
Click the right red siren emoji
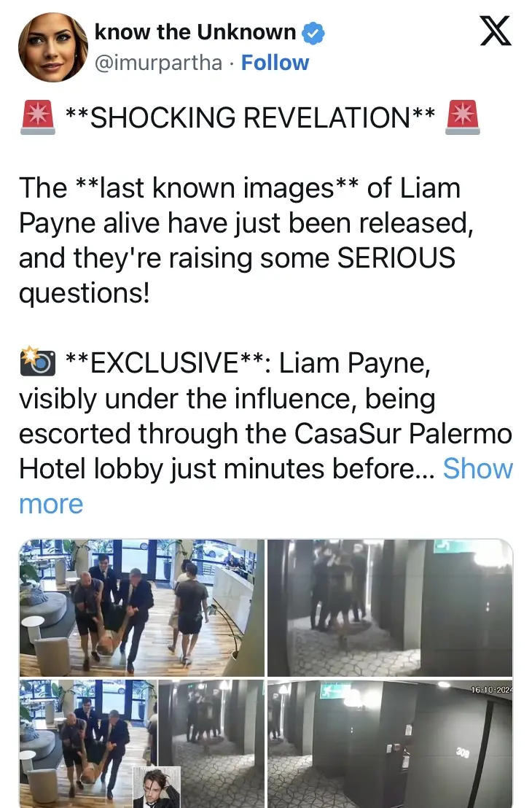(463, 117)
